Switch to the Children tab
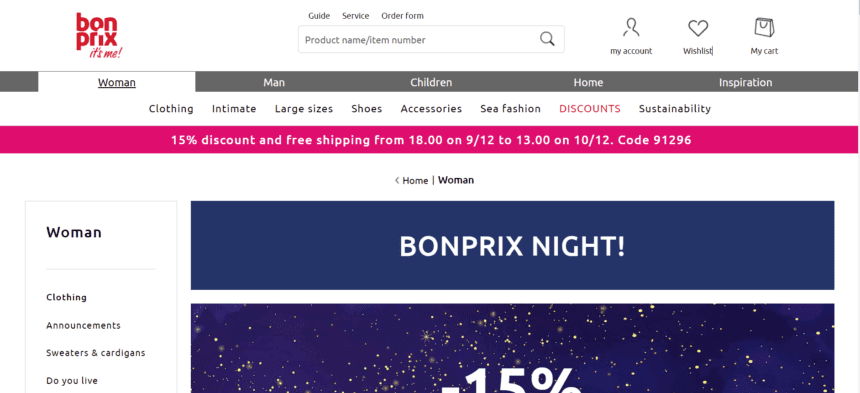This screenshot has height=393, width=860. click(x=431, y=82)
